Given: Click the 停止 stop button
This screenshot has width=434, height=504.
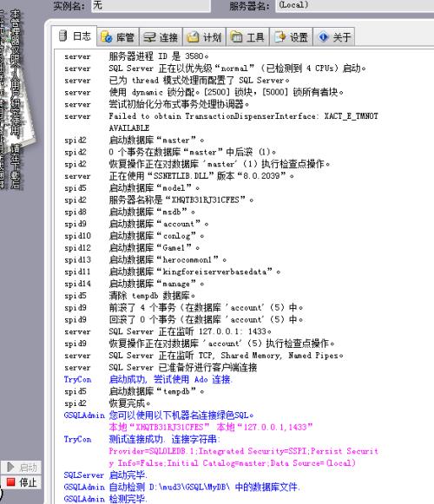Looking at the screenshot, I should point(21,482).
